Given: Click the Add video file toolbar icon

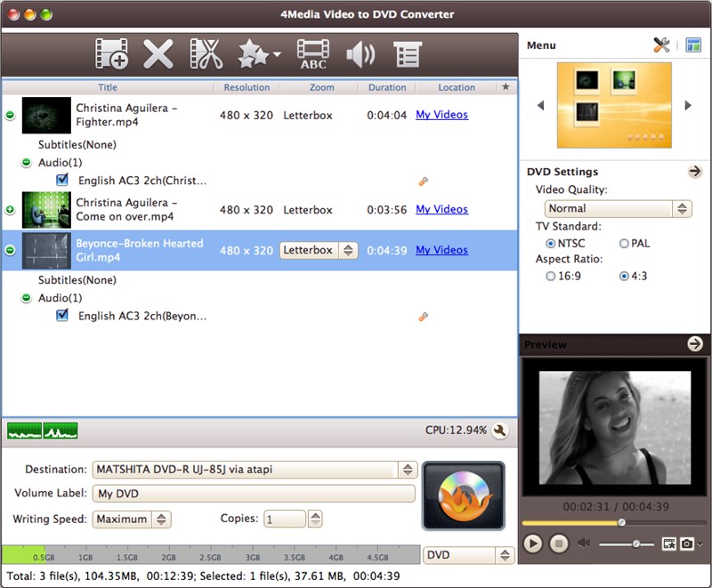Looking at the screenshot, I should point(112,55).
